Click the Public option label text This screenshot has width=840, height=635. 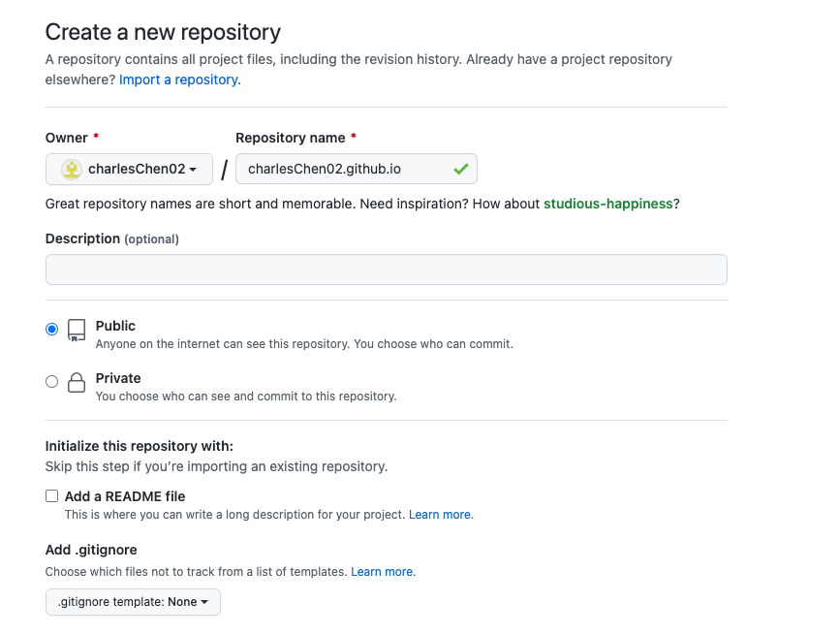click(x=115, y=326)
